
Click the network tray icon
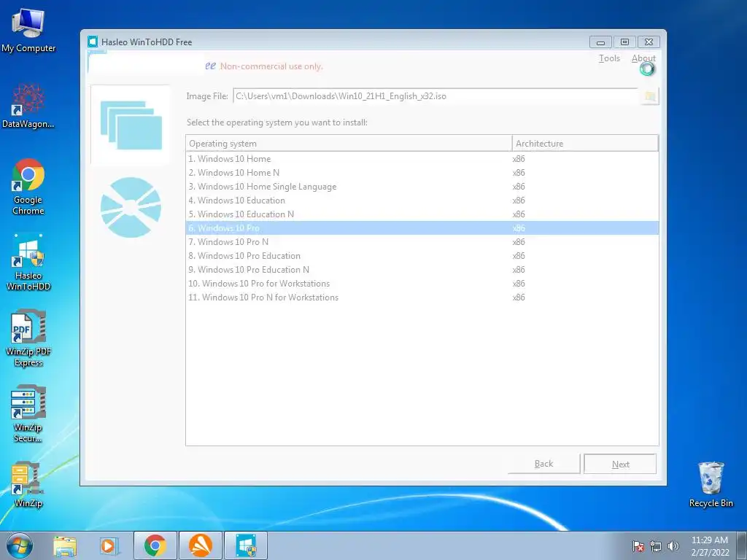pyautogui.click(x=656, y=546)
